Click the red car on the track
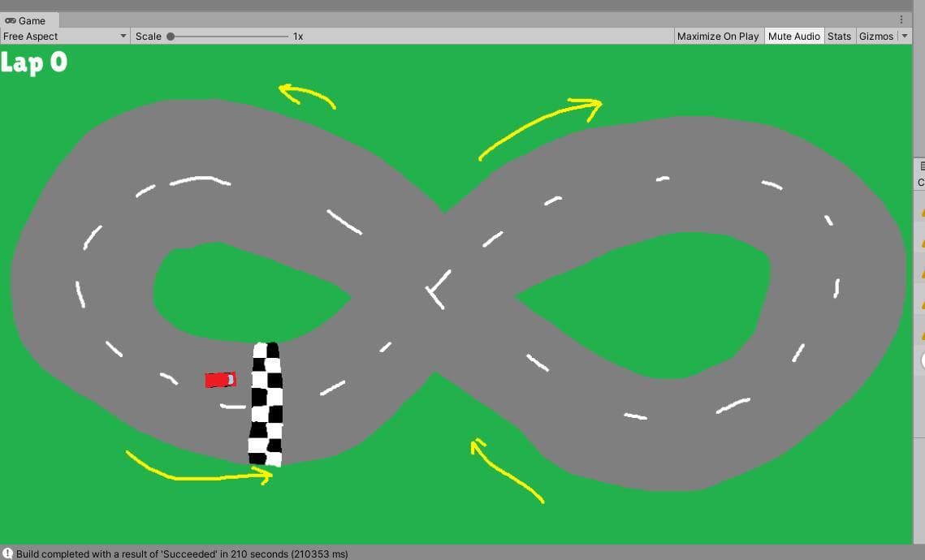This screenshot has height=560, width=925. point(221,380)
